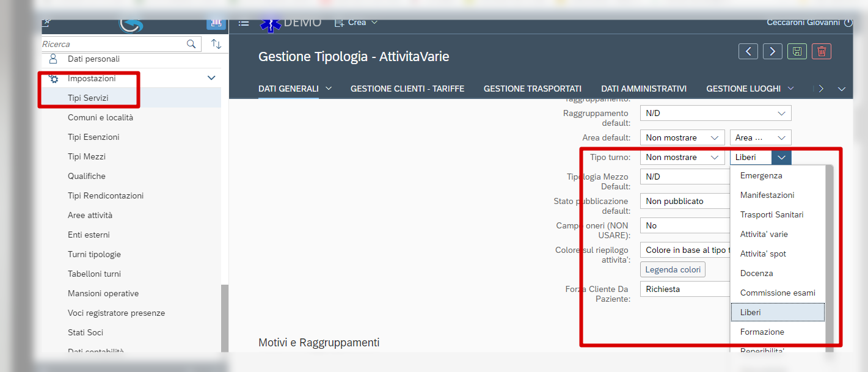Screen dimensions: 868x372
Task: Switch to Gestione Clienti - Tariffe tab
Action: click(407, 89)
